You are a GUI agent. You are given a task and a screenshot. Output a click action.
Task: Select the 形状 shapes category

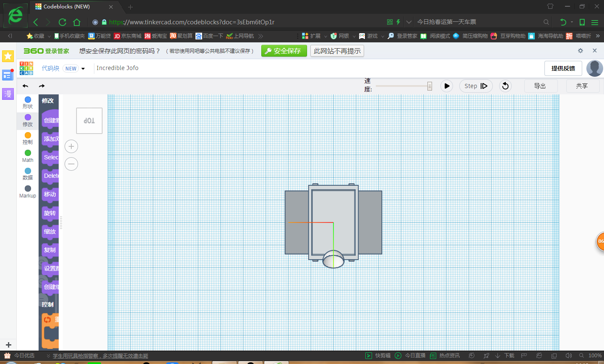coord(28,102)
